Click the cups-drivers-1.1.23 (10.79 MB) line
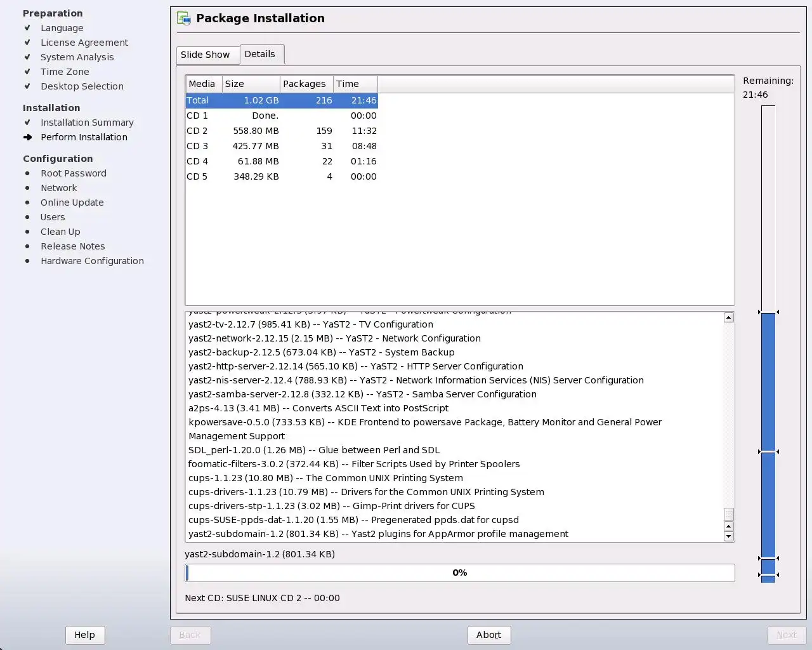The height and width of the screenshot is (650, 812). pyautogui.click(x=366, y=492)
